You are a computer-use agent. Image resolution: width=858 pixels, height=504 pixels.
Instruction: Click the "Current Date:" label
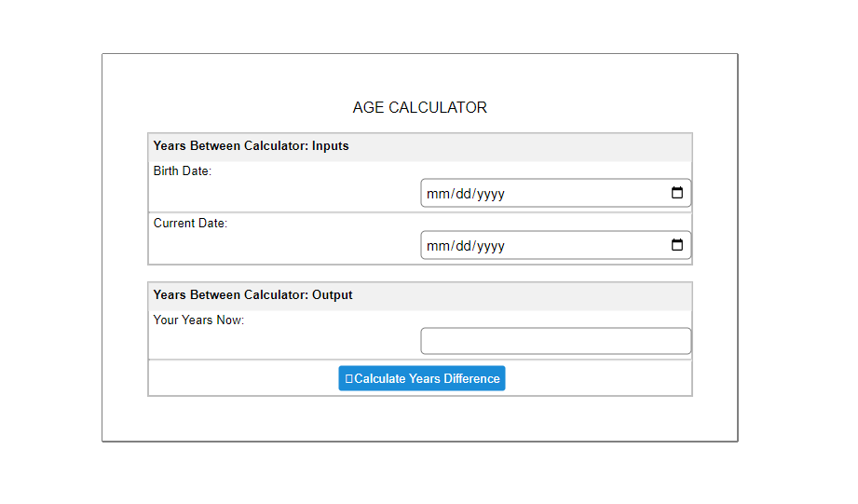point(190,224)
